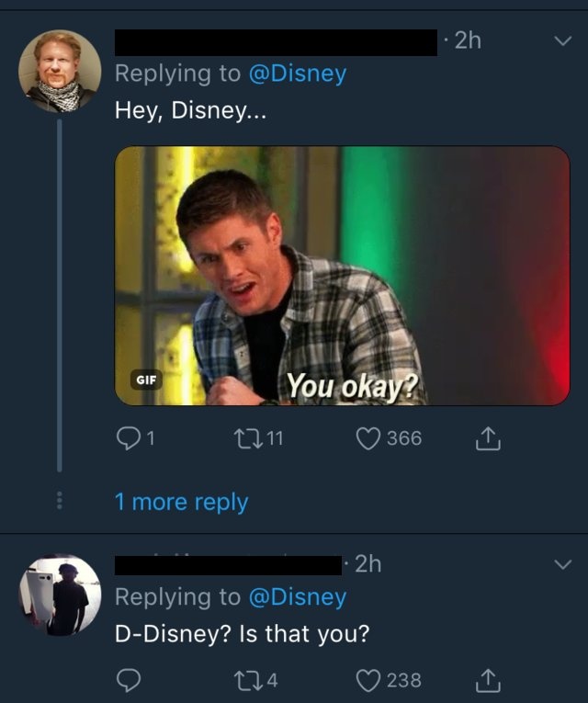Open the first tweet's chevron options menu
The image size is (588, 703).
562,41
